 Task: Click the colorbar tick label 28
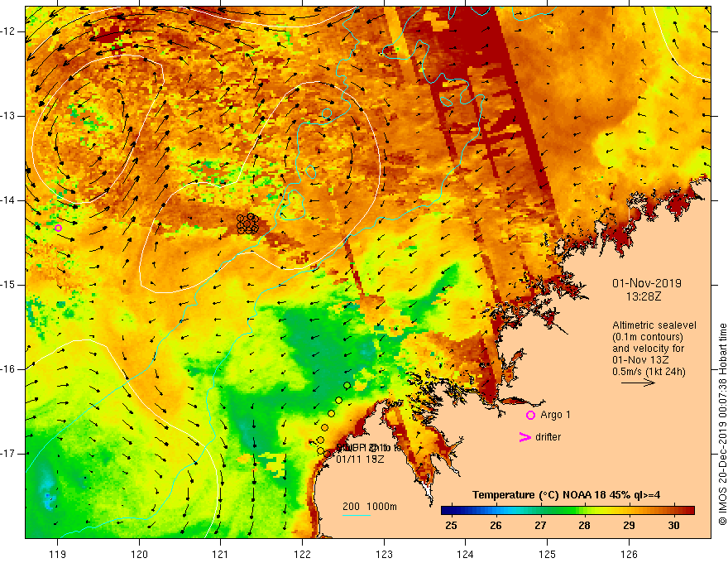point(585,526)
